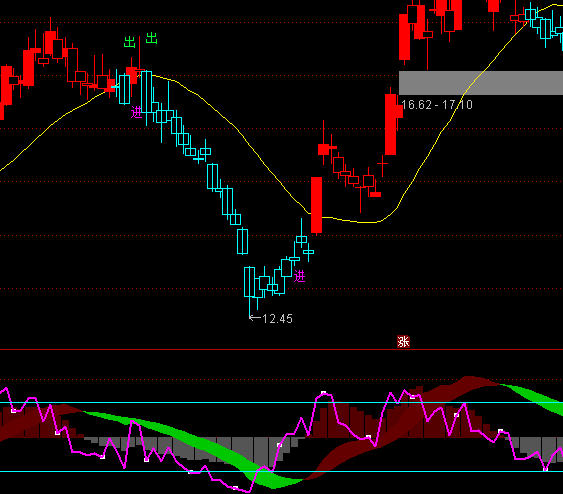Screen dimensions: 563x494
Task: Click the magenta 进 marker near the chart top
Action: (x=136, y=112)
